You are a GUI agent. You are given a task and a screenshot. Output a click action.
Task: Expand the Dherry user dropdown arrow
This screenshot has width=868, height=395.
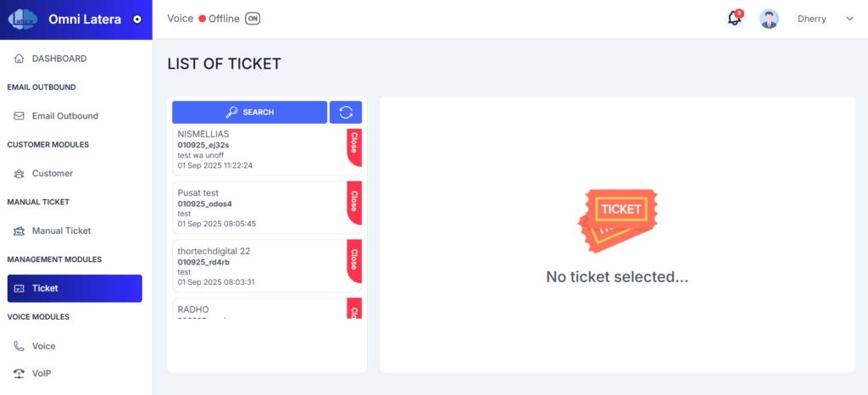[x=849, y=19]
